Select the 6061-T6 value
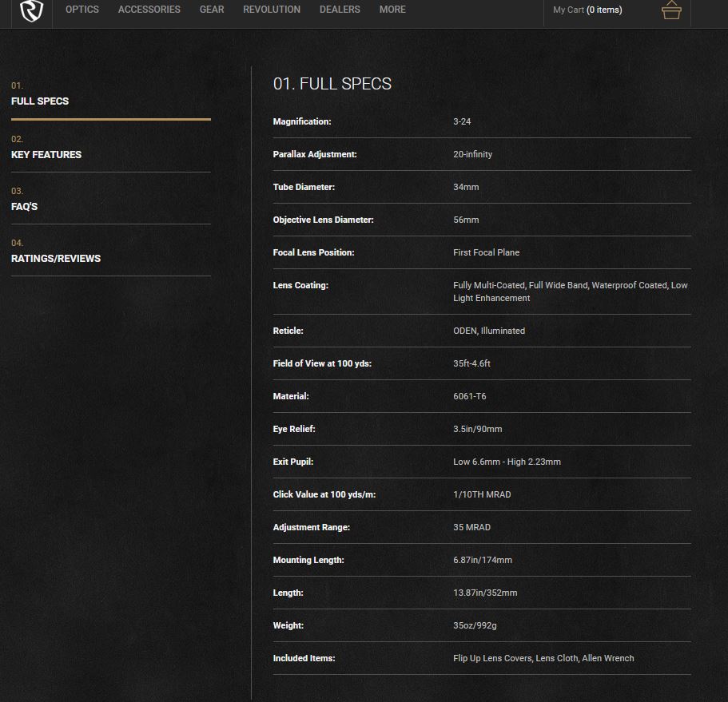Viewport: 728px width, 702px height. click(469, 396)
